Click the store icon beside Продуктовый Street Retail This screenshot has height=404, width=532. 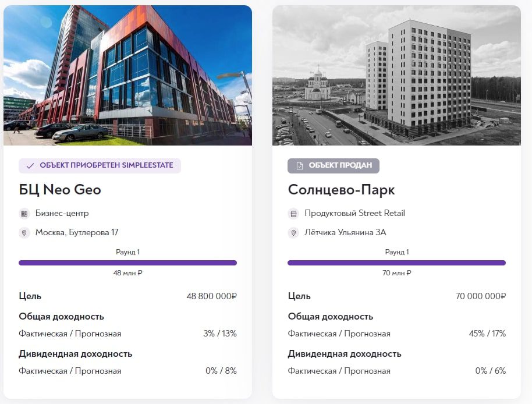[293, 214]
